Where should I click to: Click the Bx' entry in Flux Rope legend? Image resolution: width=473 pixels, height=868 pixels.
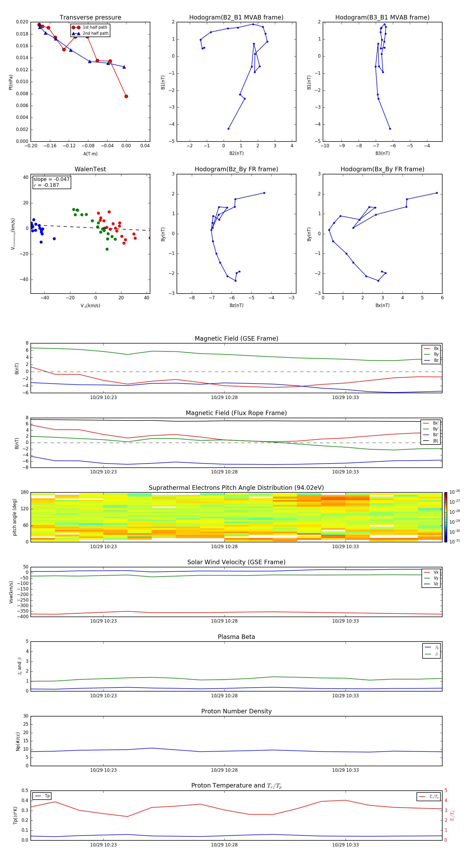[431, 423]
